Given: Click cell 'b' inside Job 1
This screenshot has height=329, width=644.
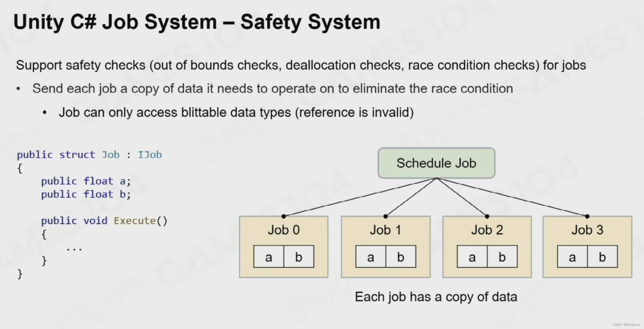Looking at the screenshot, I should 401,257.
